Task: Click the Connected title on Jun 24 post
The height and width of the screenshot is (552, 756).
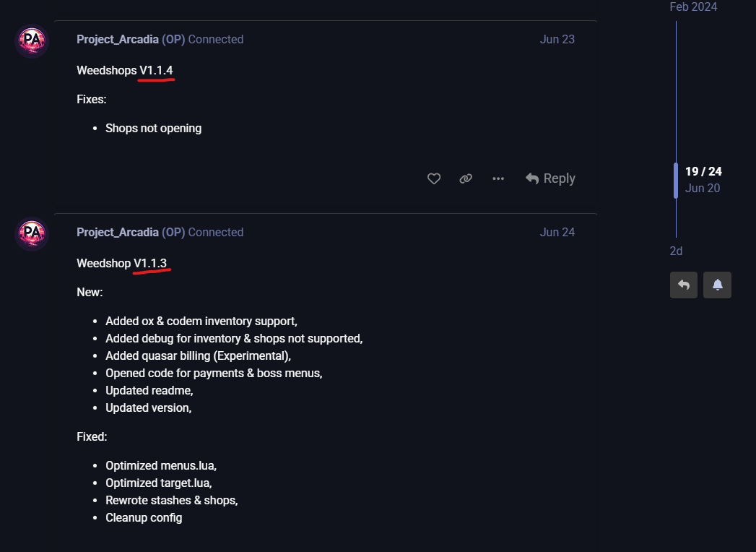Action: (x=215, y=232)
